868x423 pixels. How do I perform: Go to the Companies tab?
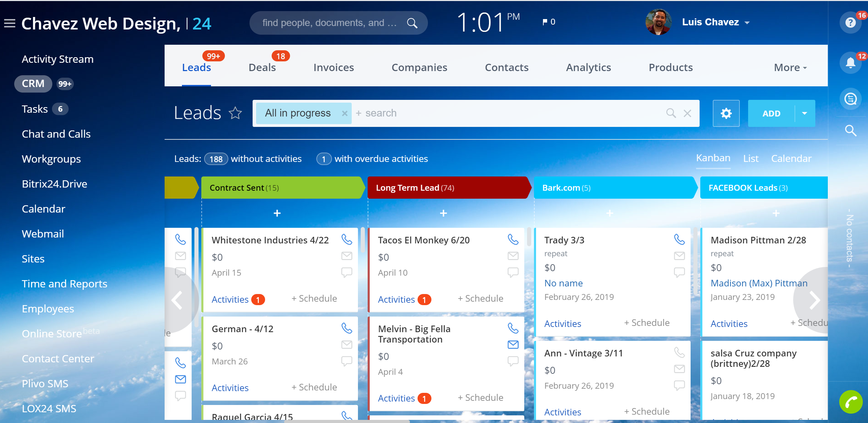pos(419,67)
